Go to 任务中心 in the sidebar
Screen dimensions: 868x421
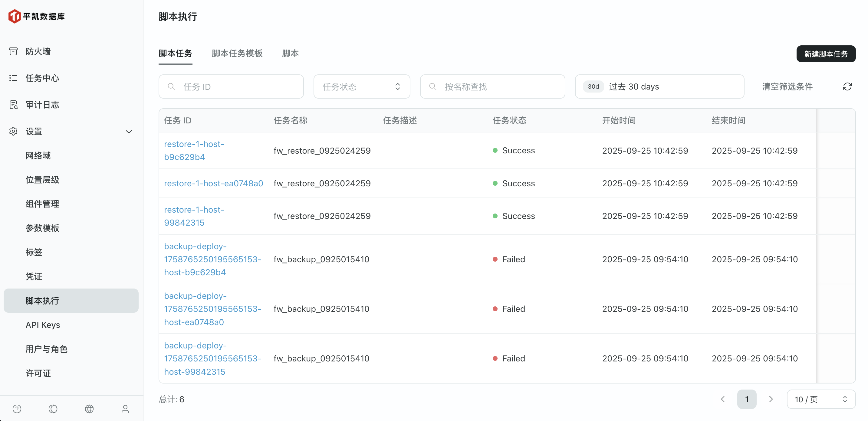pyautogui.click(x=42, y=78)
